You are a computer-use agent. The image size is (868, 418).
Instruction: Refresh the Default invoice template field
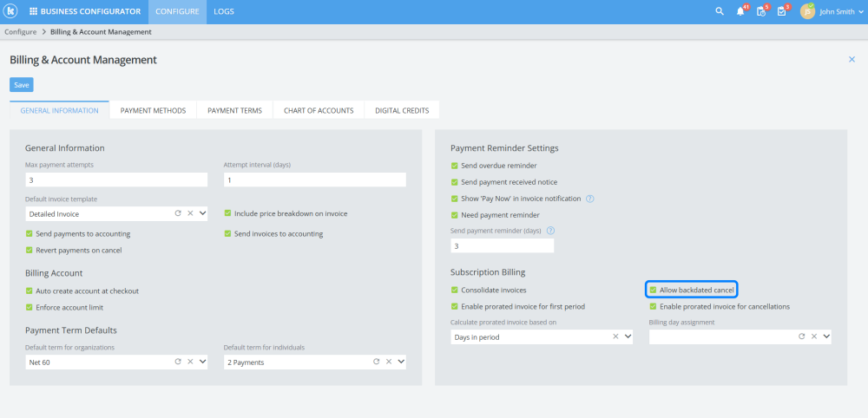178,212
